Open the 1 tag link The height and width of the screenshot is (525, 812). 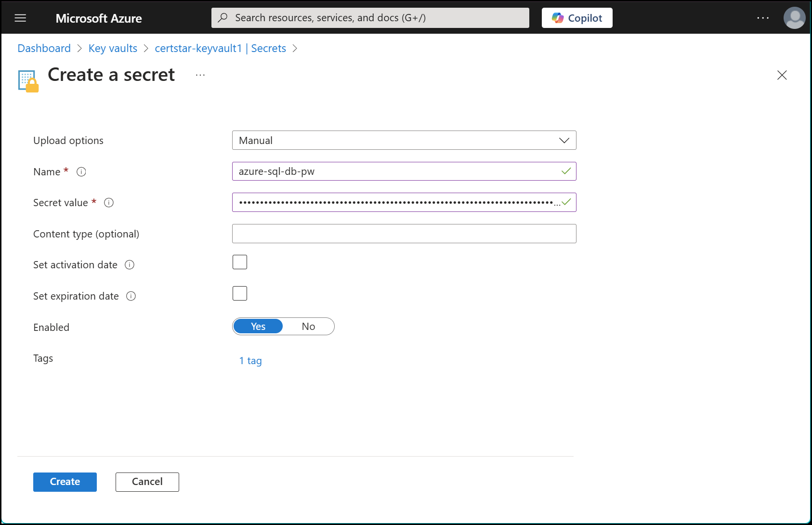tap(250, 360)
